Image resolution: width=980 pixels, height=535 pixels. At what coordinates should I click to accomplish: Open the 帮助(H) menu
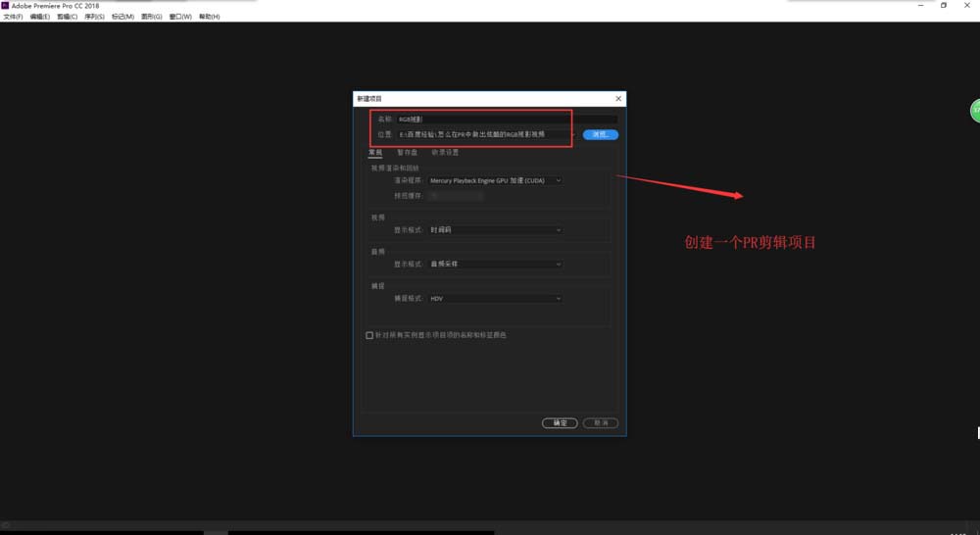[x=210, y=17]
